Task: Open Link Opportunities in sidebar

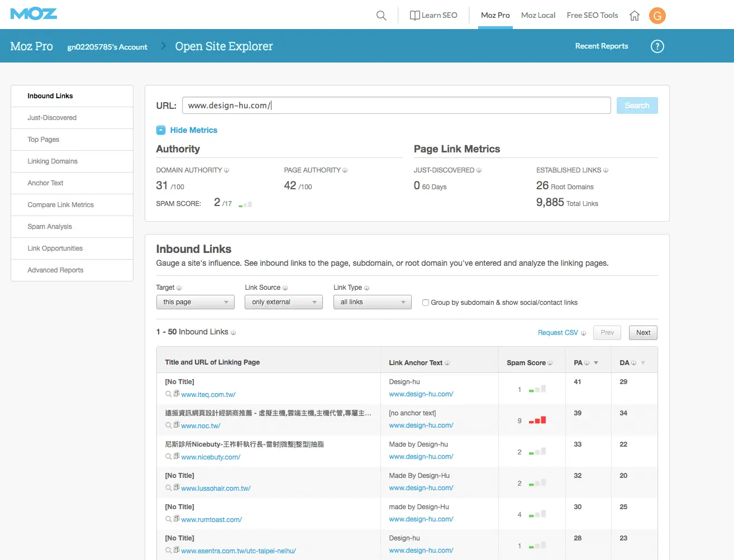Action: tap(72, 248)
